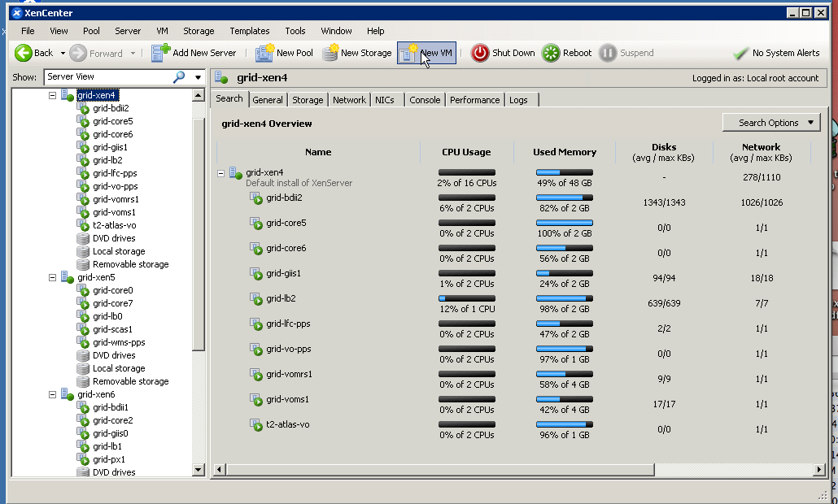Switch to the General tab
This screenshot has width=838, height=504.
tap(268, 100)
